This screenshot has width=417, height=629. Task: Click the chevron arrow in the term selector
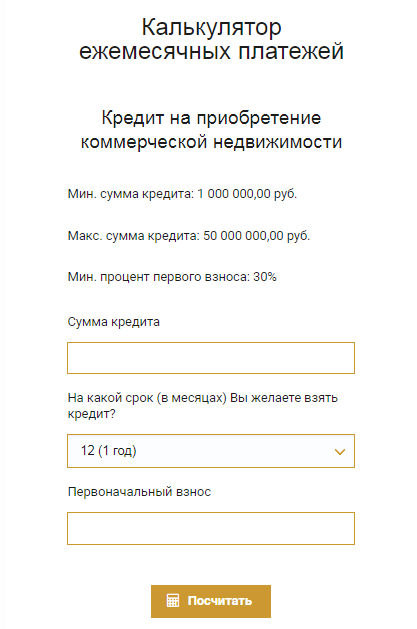pos(340,452)
